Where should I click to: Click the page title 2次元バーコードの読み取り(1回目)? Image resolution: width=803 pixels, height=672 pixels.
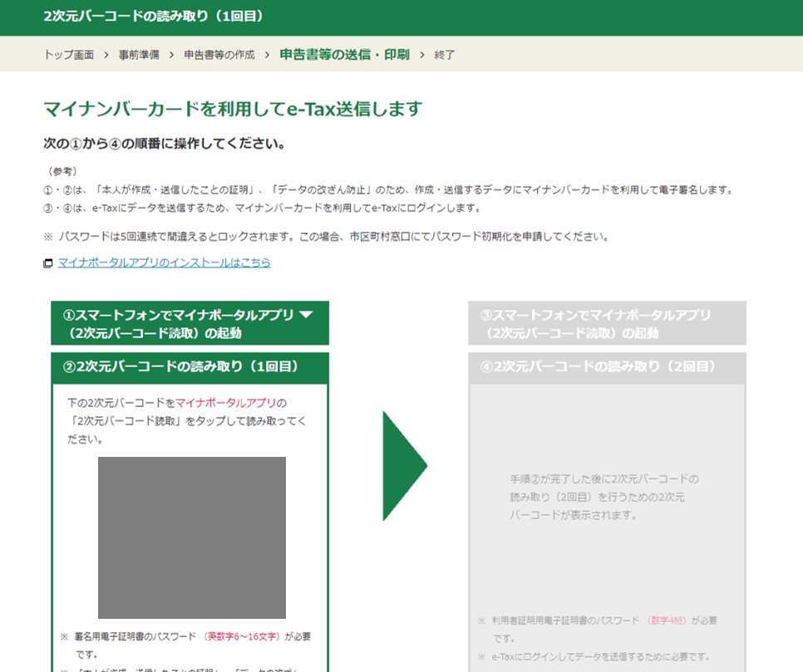tap(154, 17)
